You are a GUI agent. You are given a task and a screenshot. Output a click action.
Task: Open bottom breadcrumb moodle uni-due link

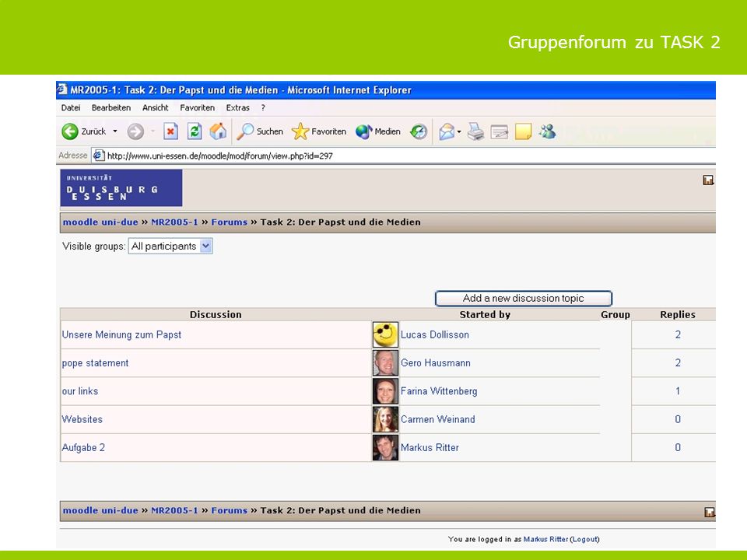pos(100,510)
